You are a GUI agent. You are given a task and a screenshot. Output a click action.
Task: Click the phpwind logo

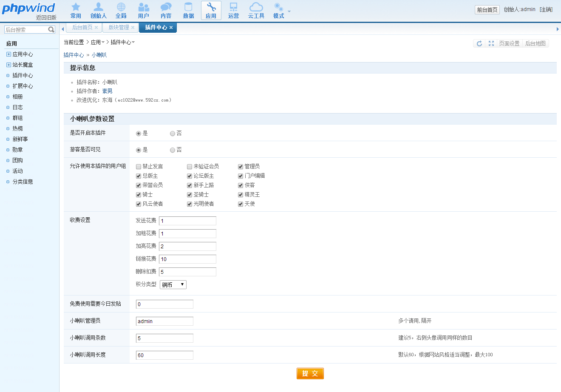coord(29,8)
